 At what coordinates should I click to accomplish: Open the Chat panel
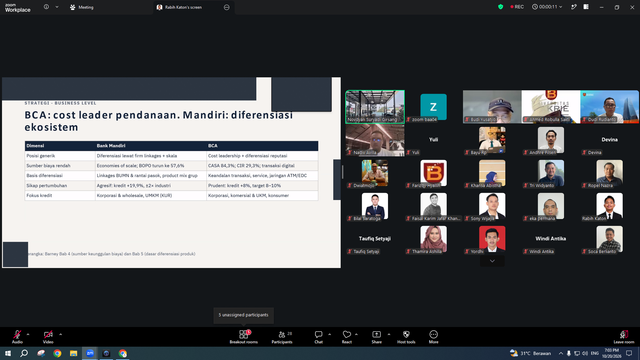point(318,337)
